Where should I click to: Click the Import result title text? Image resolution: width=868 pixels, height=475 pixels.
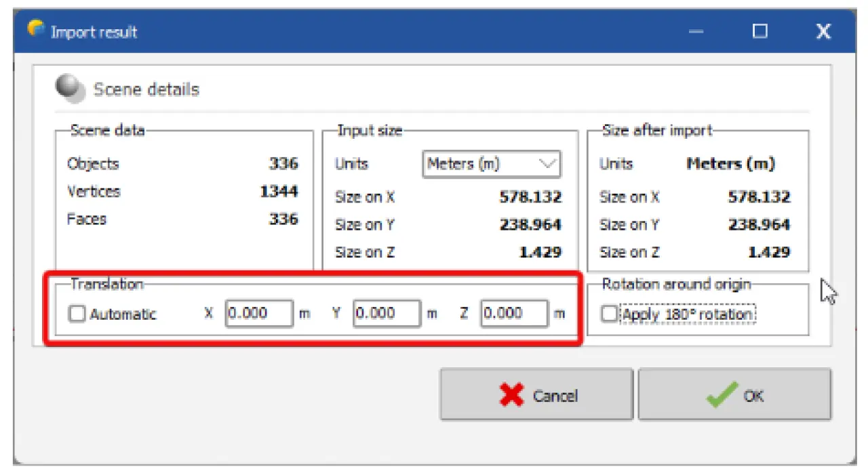point(94,32)
